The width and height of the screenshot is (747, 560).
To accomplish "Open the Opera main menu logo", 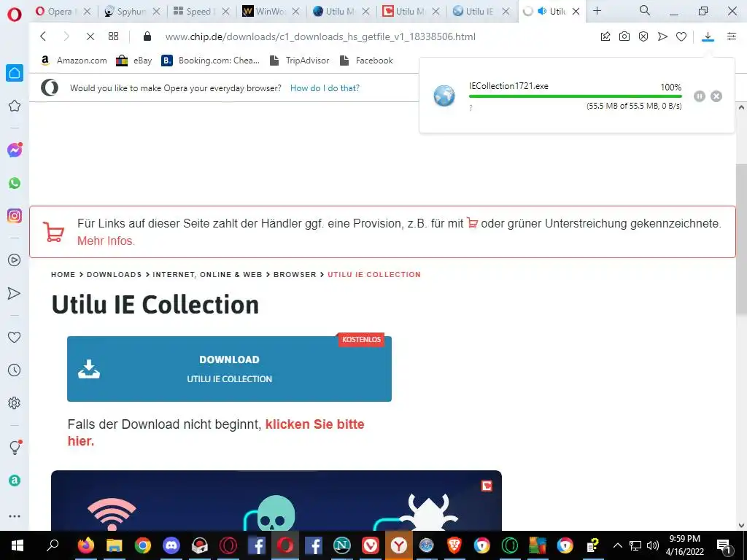I will point(15,14).
